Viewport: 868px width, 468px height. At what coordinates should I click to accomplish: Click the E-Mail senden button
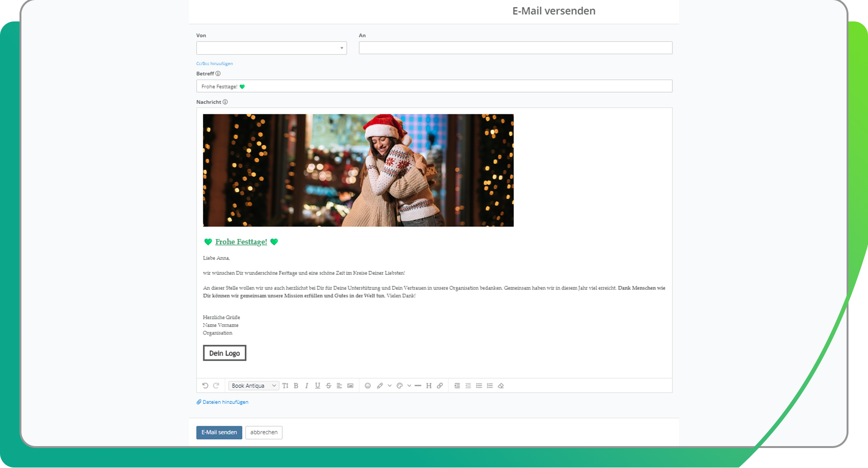coord(219,432)
